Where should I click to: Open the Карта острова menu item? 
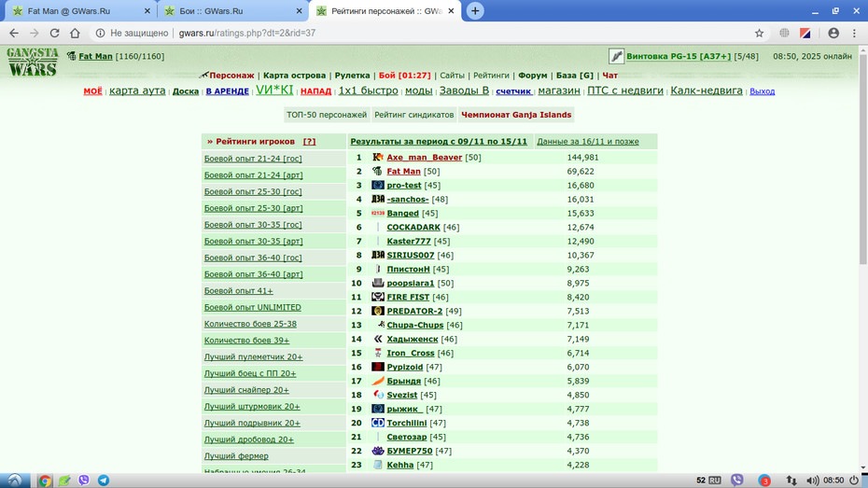click(295, 76)
